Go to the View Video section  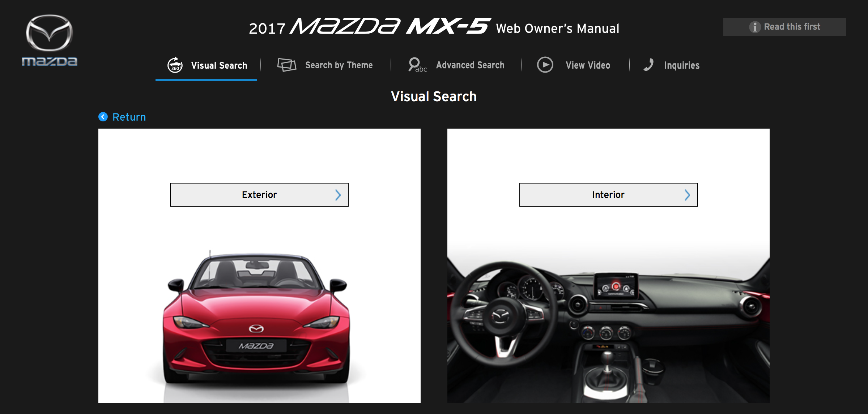[573, 65]
